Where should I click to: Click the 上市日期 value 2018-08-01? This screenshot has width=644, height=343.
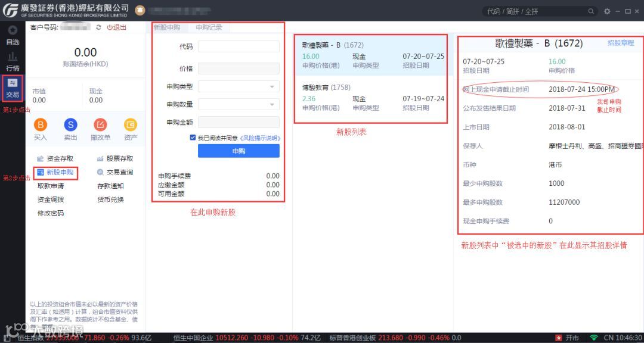click(567, 127)
